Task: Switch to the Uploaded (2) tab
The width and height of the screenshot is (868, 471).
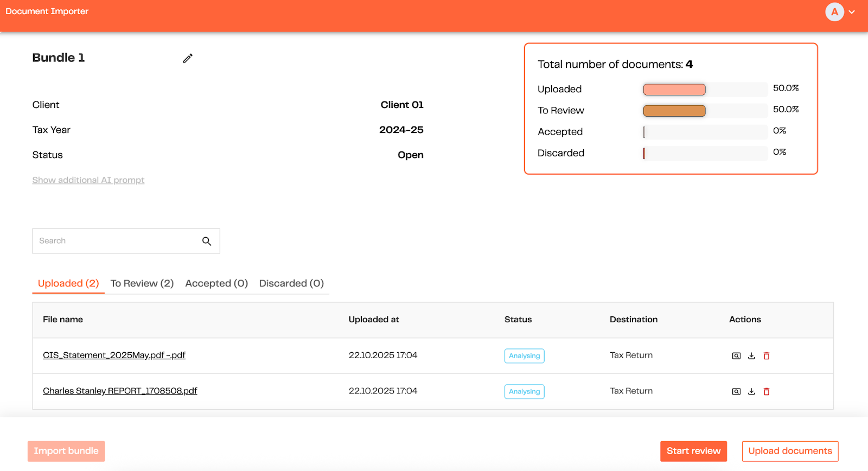Action: tap(68, 283)
